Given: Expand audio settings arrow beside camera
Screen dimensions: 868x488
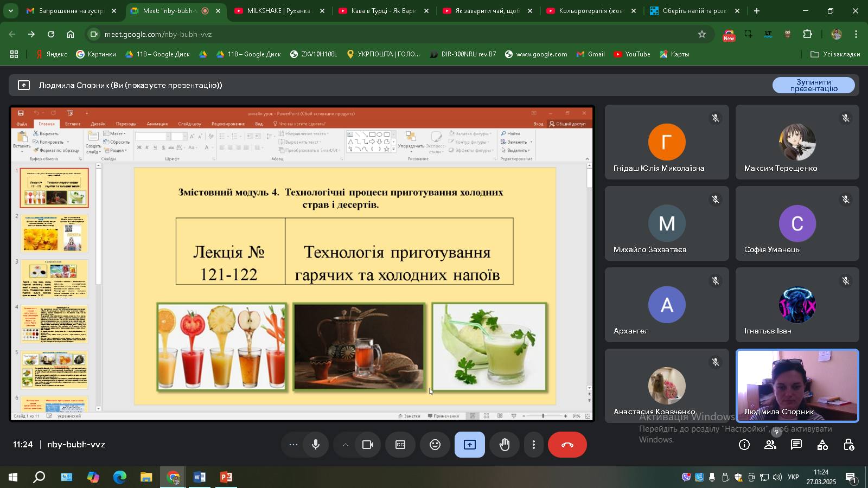Looking at the screenshot, I should click(x=345, y=445).
